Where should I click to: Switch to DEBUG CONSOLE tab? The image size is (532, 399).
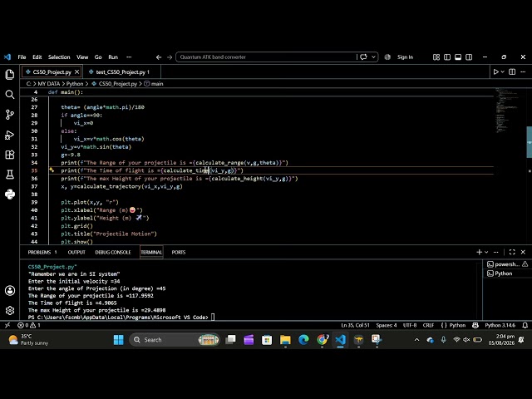pyautogui.click(x=113, y=252)
